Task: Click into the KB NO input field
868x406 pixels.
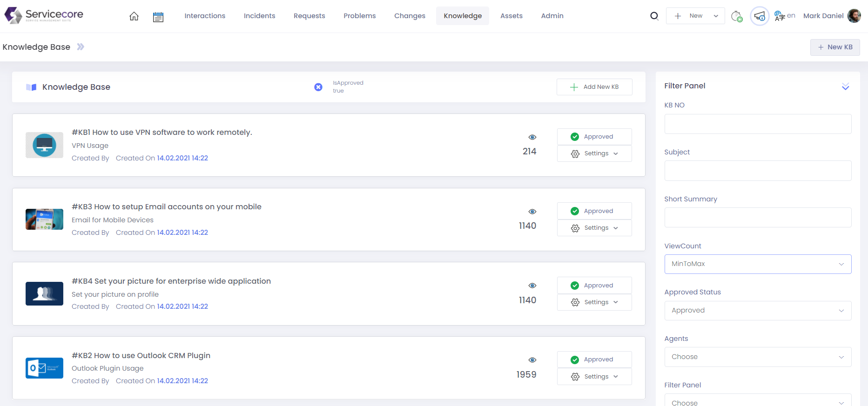Action: click(x=757, y=124)
